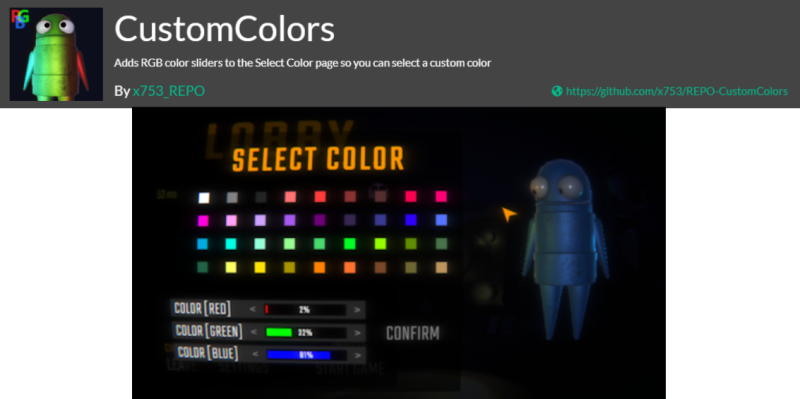Choose the light pink color swatch
800x399 pixels.
click(231, 221)
